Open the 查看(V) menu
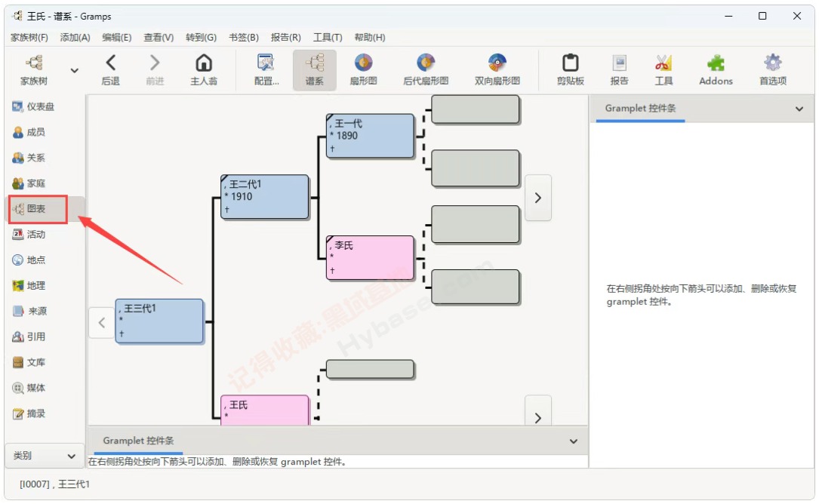 [159, 38]
